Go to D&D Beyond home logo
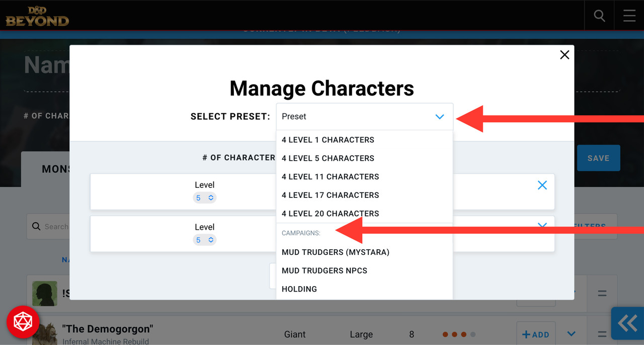 click(37, 17)
